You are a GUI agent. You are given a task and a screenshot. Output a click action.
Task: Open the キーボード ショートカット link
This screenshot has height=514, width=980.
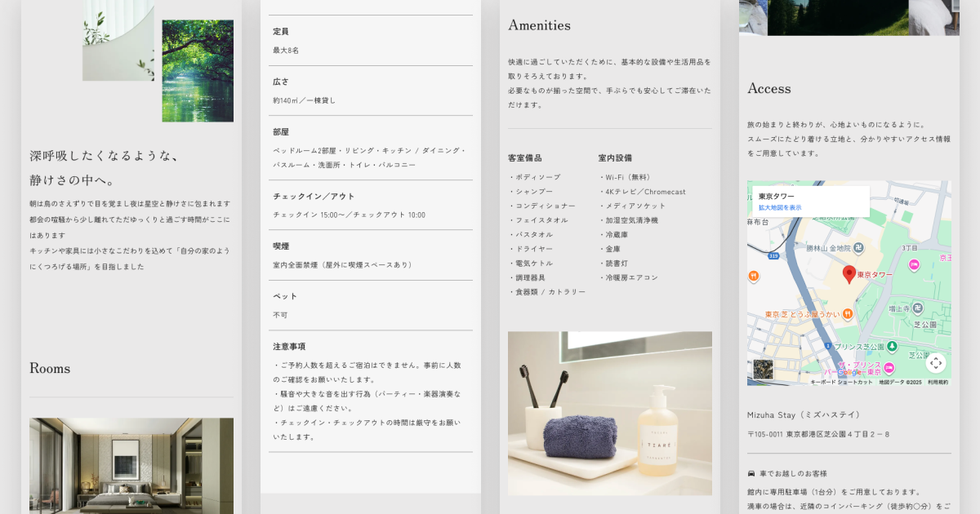tap(841, 383)
